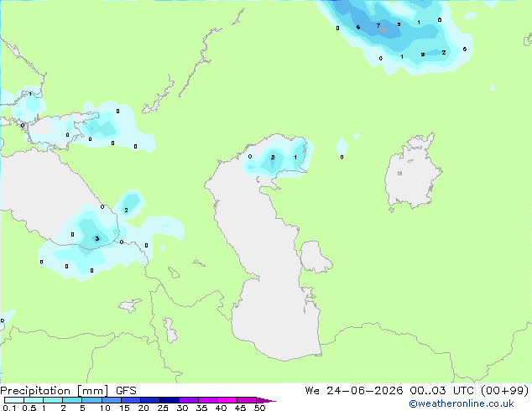532x411 pixels.
Task: Click the 'We 24-06-2026 00..03 UTC (00+99)' timestamp
Action: click(417, 391)
